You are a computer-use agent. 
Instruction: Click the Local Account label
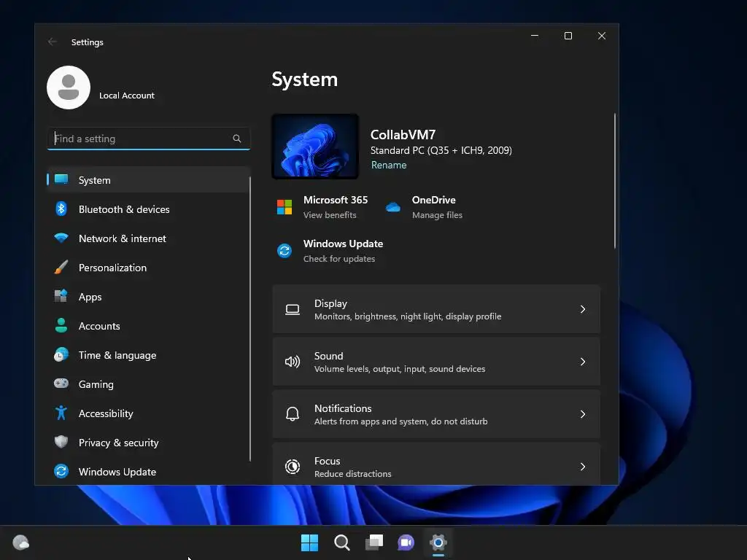click(127, 96)
